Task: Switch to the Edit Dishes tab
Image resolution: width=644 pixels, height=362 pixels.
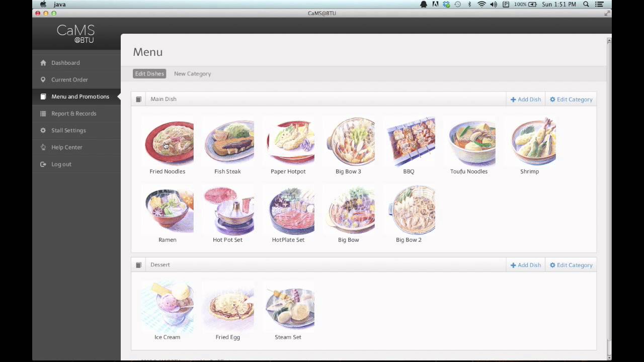Action: tap(149, 73)
